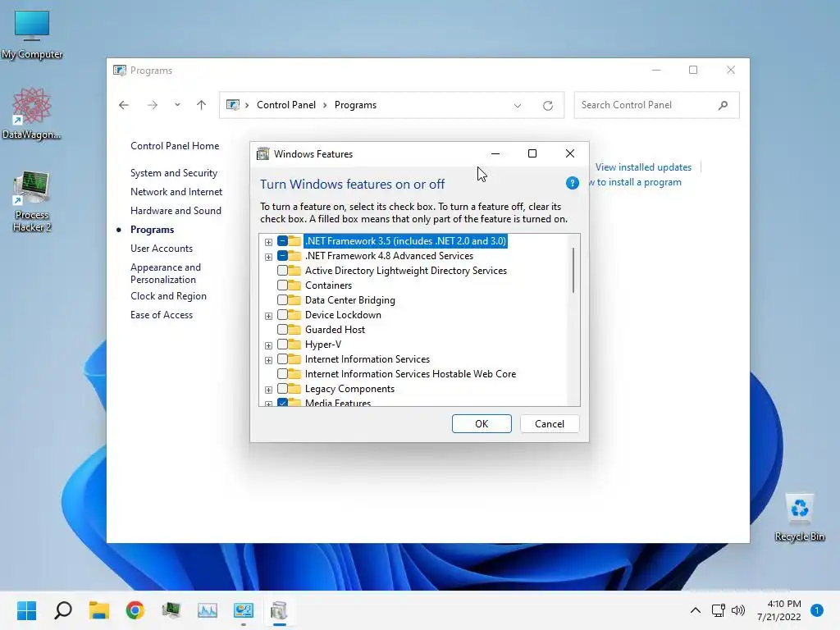Go forward in the Programs window
The image size is (840, 630).
[153, 105]
